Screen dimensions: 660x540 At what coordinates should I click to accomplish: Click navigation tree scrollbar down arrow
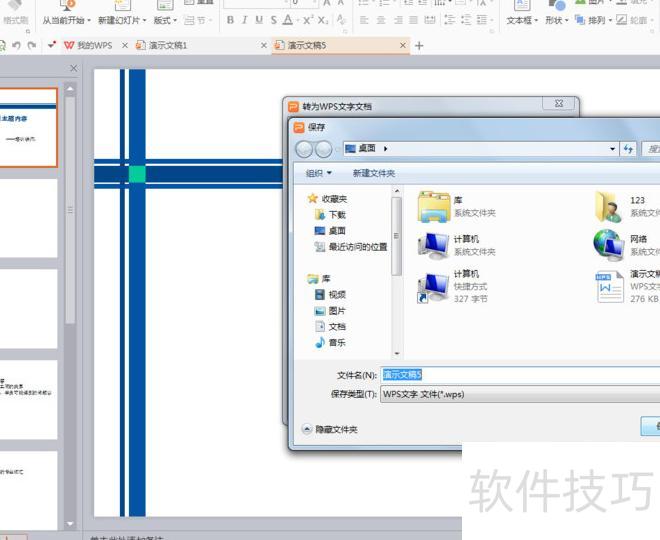(x=397, y=353)
